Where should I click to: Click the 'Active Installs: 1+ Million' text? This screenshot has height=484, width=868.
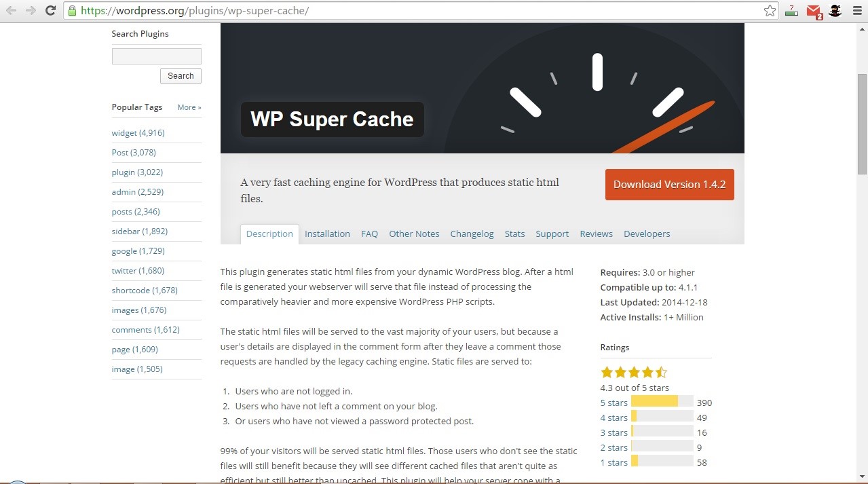point(652,318)
